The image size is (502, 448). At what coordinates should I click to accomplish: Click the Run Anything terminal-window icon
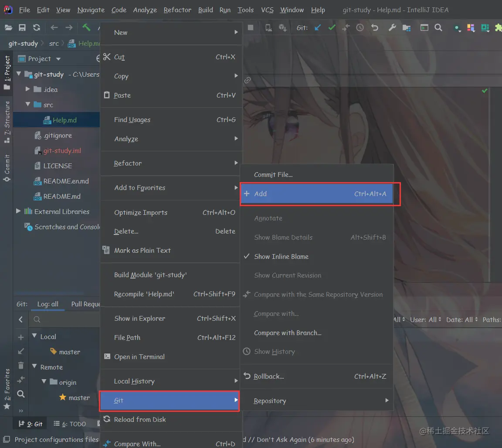click(x=424, y=28)
